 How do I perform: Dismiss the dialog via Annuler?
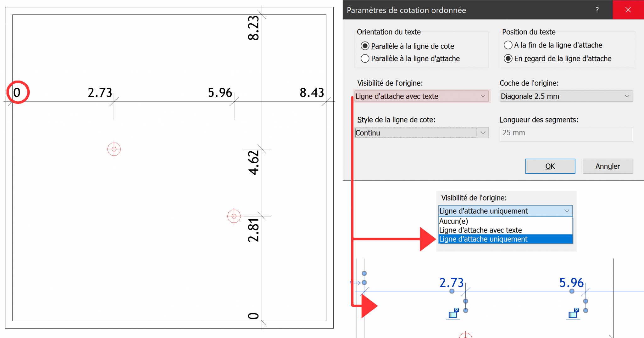[x=608, y=166]
